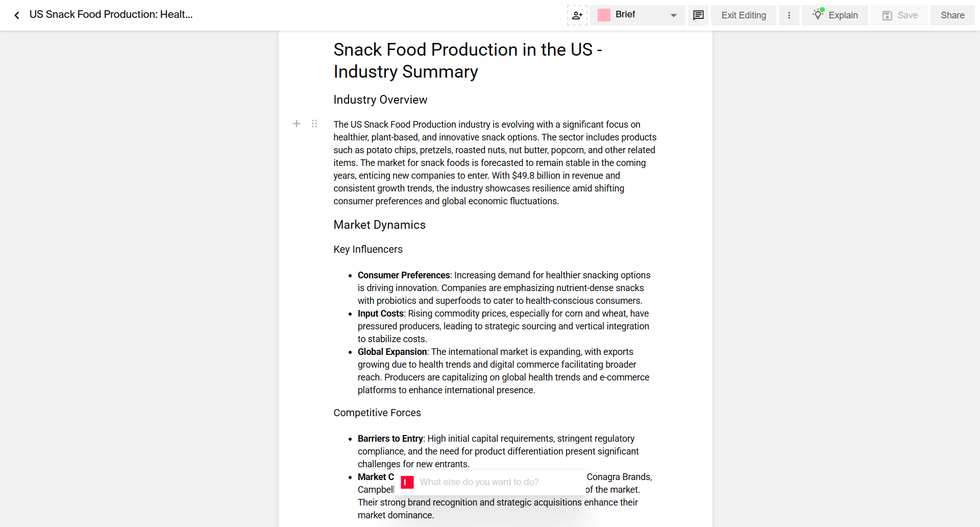Click the plus icon beside the paragraph

[x=297, y=124]
